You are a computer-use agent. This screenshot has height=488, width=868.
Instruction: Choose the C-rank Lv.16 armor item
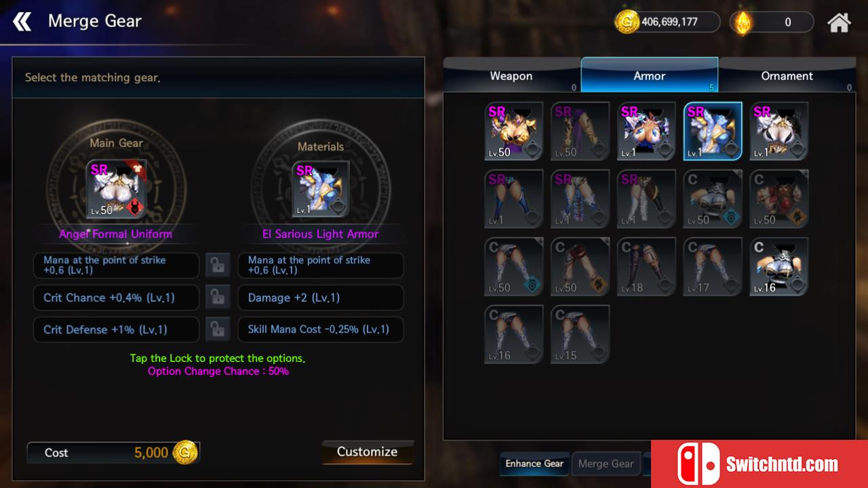coord(779,267)
